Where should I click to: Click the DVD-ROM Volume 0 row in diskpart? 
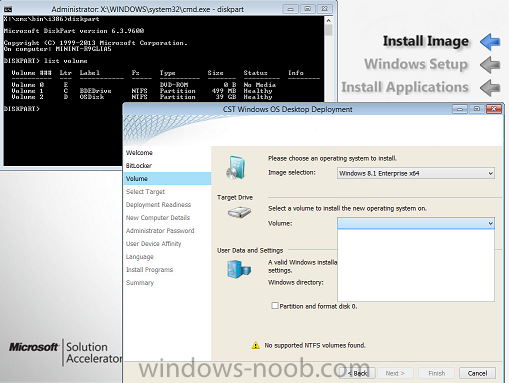(143, 85)
